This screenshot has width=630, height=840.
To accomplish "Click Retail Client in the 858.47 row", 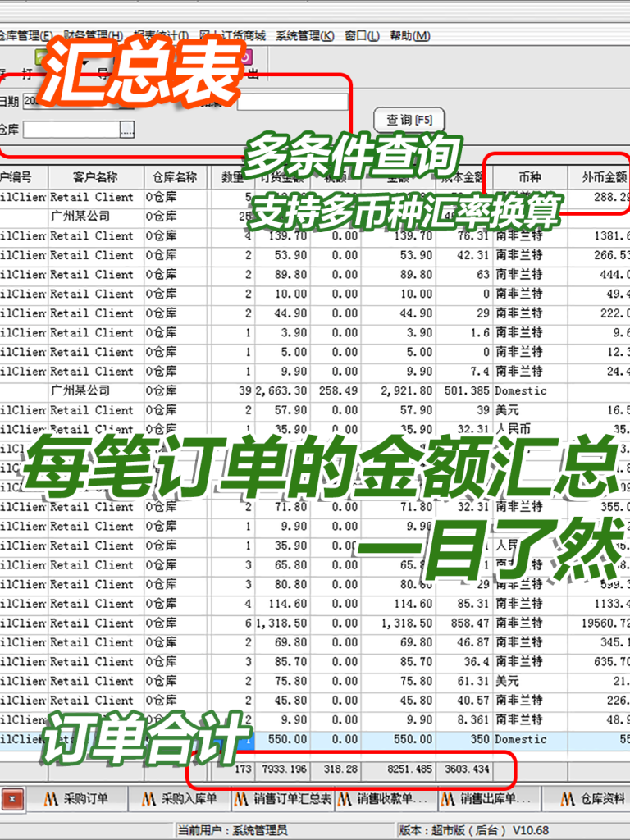I will tap(92, 623).
